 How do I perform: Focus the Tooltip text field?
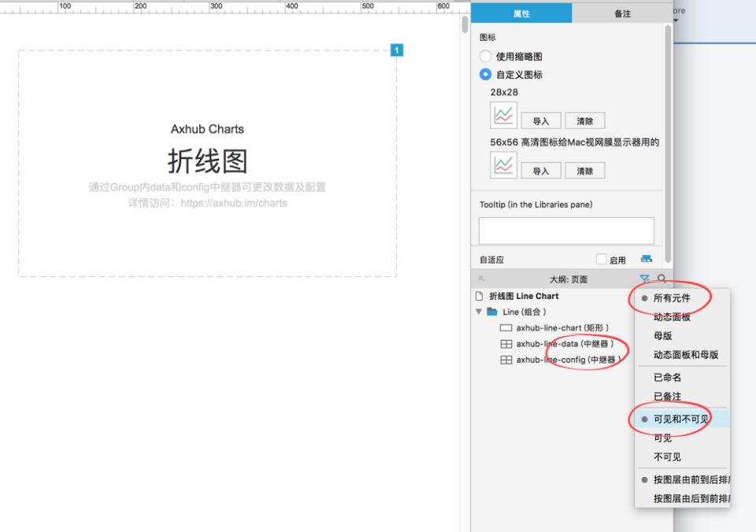[x=566, y=231]
